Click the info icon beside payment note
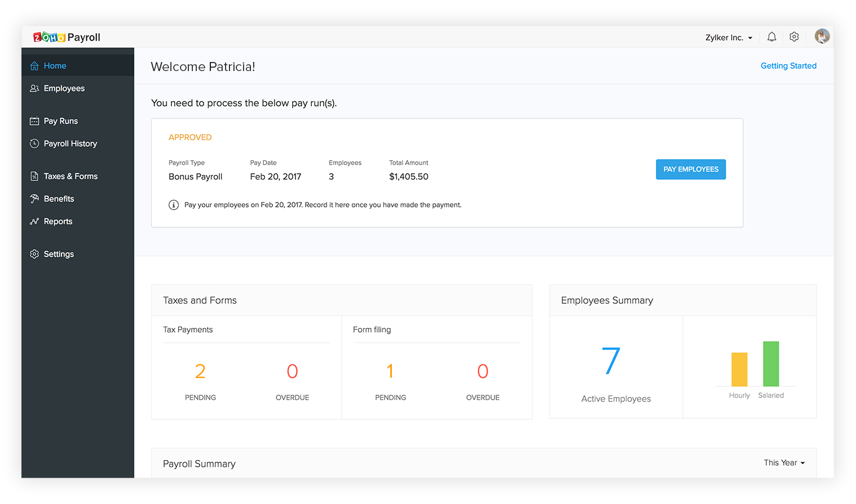The width and height of the screenshot is (856, 504). [174, 205]
